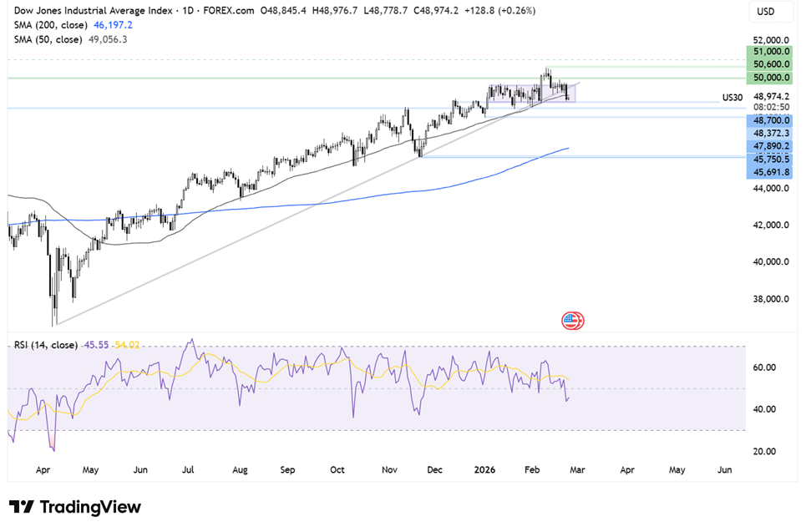Screen dimensions: 806x532
Task: Click the low price L48,778.7
Action: [386, 11]
